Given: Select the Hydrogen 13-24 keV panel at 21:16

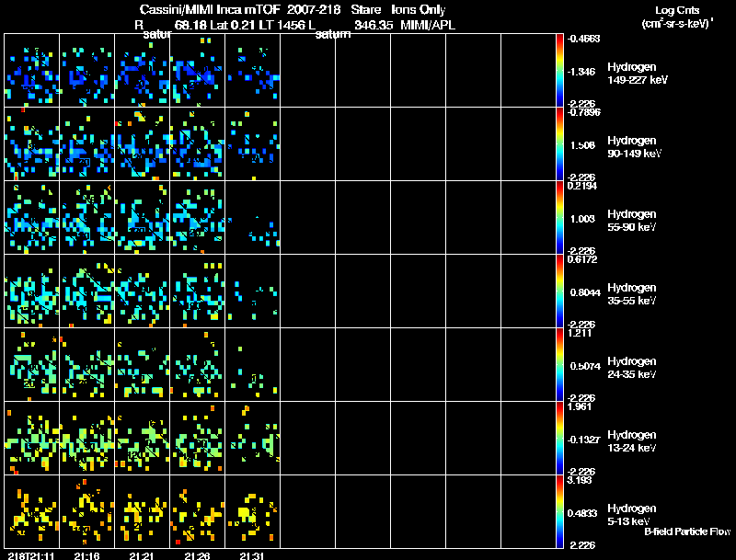Looking at the screenshot, I should [x=86, y=439].
